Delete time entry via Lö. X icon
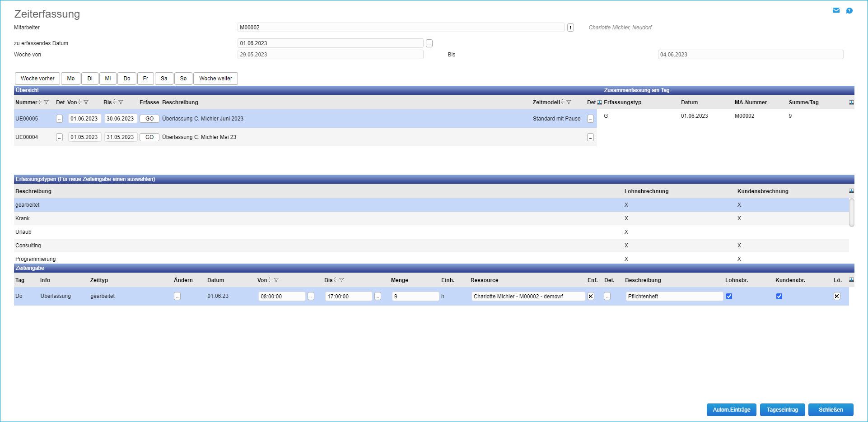Image resolution: width=868 pixels, height=422 pixels. click(836, 297)
